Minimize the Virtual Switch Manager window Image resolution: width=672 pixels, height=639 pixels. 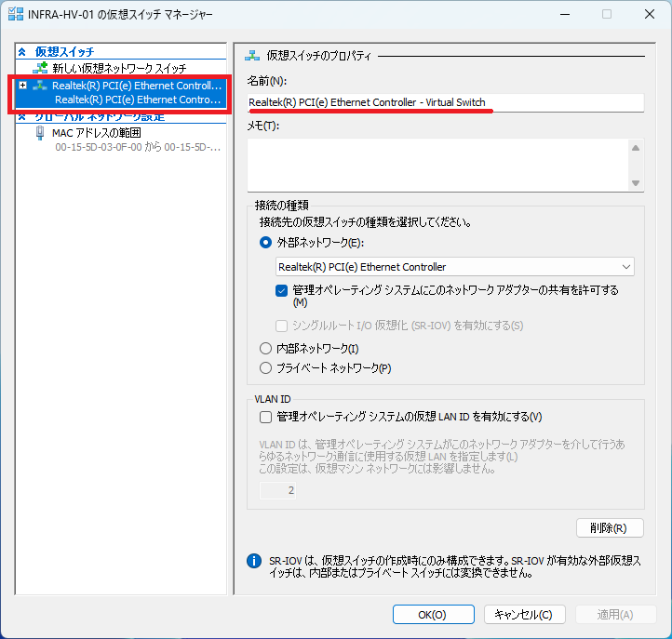coord(565,14)
